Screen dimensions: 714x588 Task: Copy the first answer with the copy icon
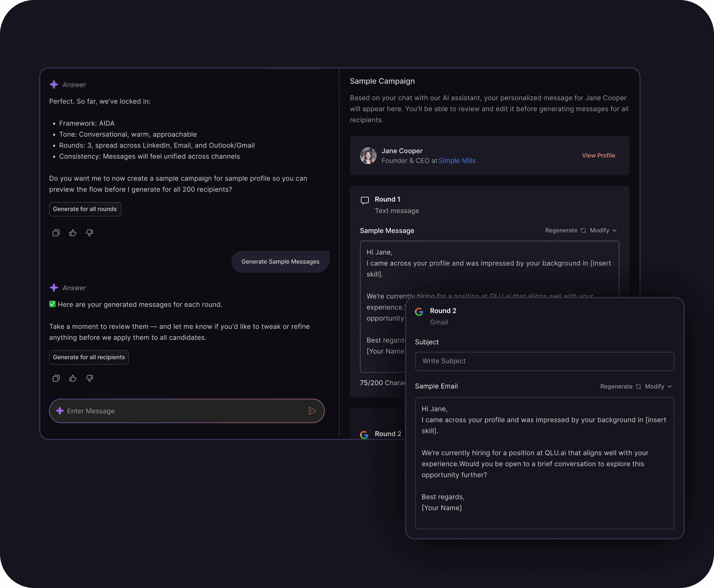(56, 233)
